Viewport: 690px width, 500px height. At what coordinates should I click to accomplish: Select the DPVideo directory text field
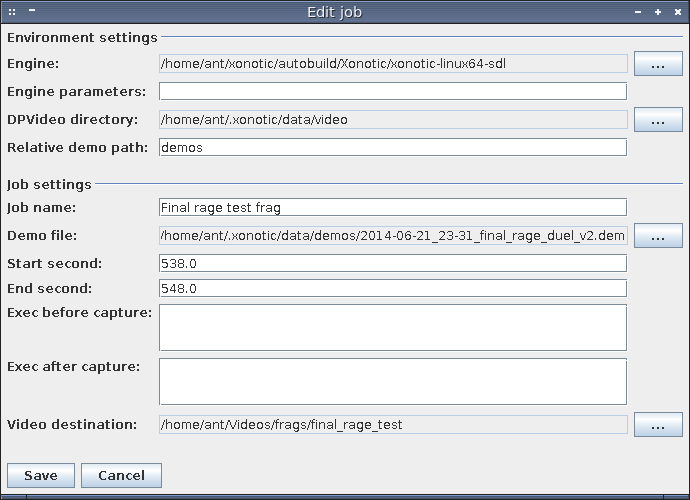pos(392,120)
